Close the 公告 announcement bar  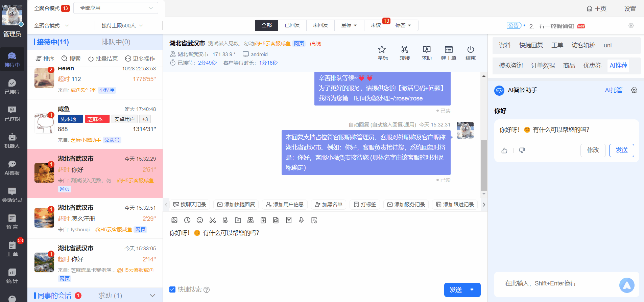coord(631,26)
